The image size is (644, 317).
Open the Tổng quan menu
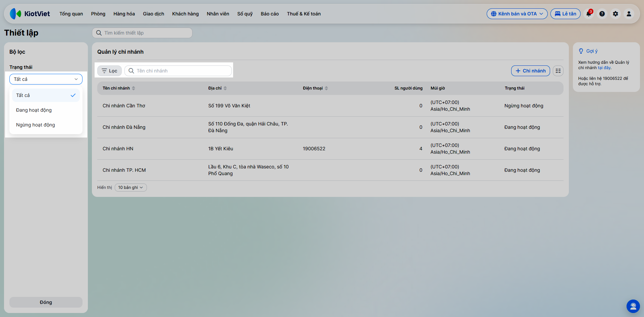pyautogui.click(x=71, y=14)
